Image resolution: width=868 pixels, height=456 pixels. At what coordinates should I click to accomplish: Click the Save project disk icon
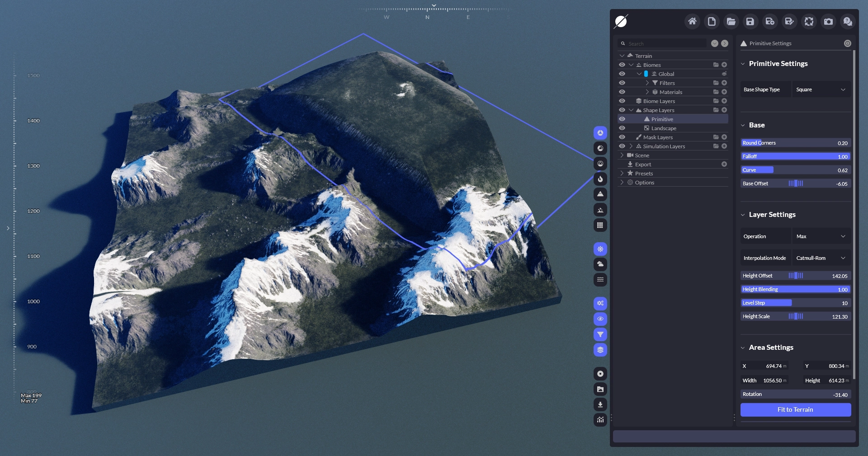(750, 21)
